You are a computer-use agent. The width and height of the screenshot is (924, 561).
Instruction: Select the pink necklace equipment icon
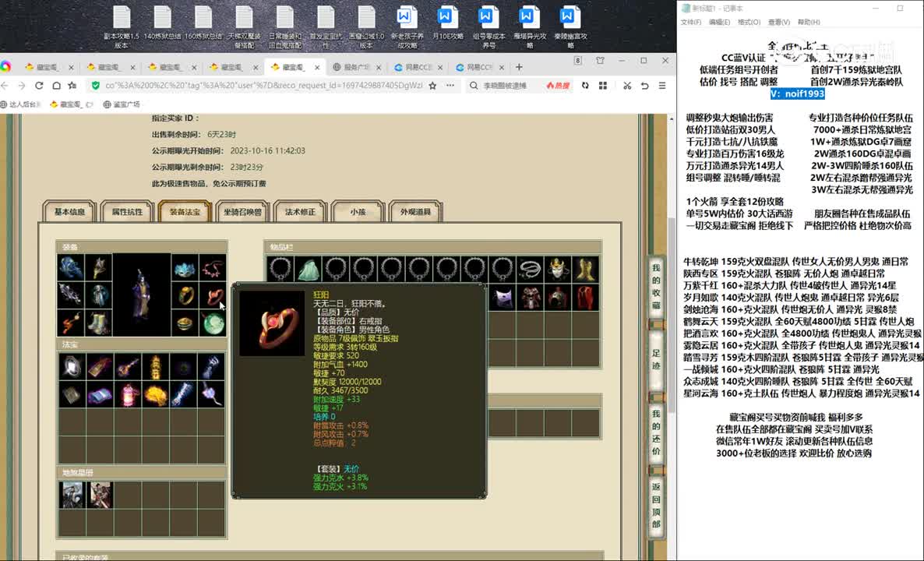[213, 267]
